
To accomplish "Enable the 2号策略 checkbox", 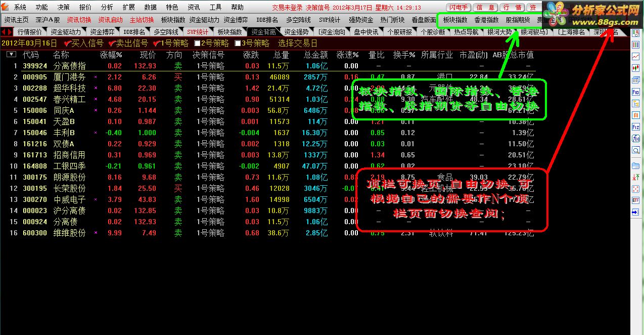I will tap(197, 44).
